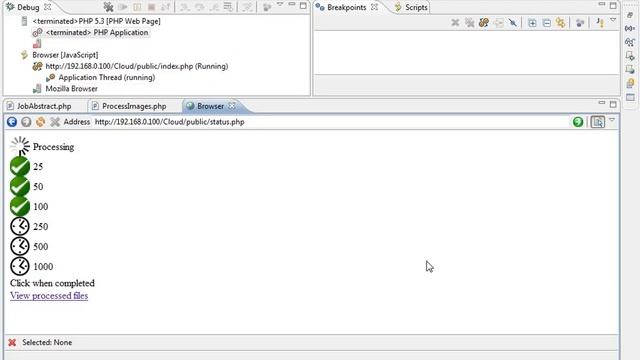Click the green checkmark next to 25
This screenshot has width=640, height=360.
tap(20, 166)
